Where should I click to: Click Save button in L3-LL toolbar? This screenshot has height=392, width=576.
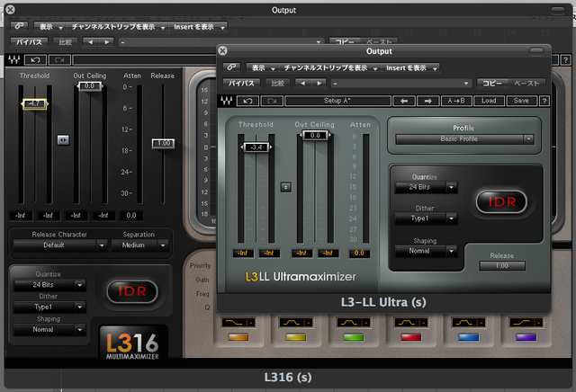pyautogui.click(x=521, y=101)
